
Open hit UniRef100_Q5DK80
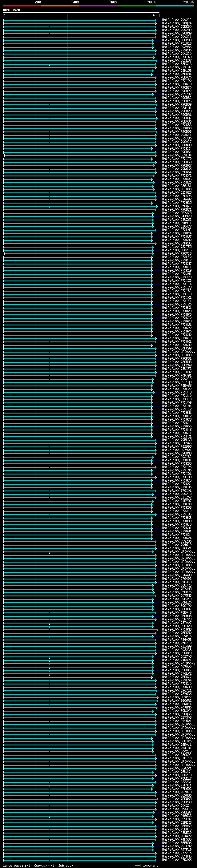177,26
